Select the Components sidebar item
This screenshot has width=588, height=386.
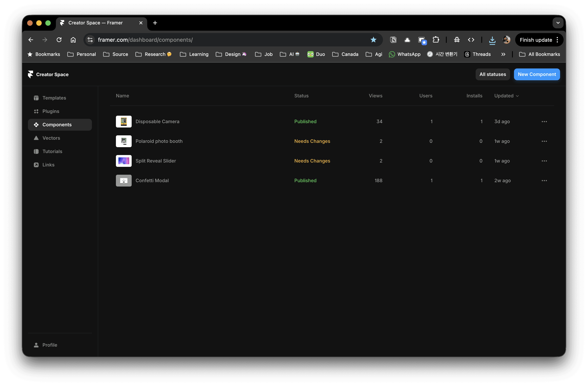pos(57,125)
